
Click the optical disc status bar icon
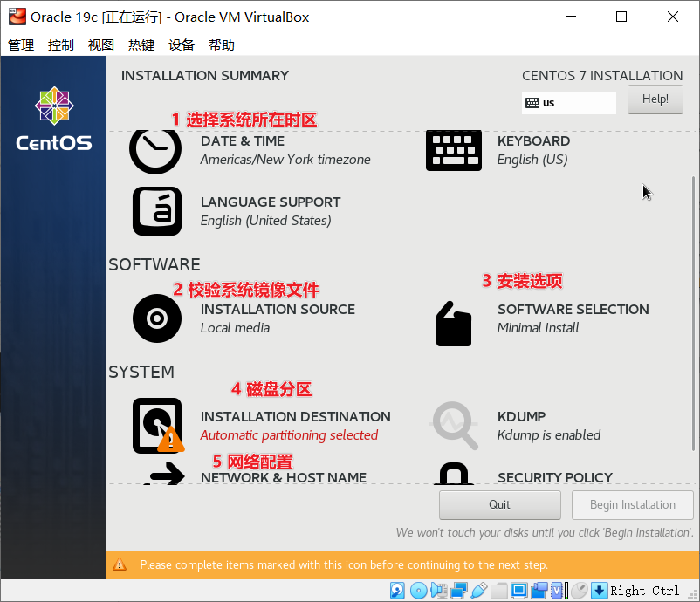pyautogui.click(x=418, y=591)
